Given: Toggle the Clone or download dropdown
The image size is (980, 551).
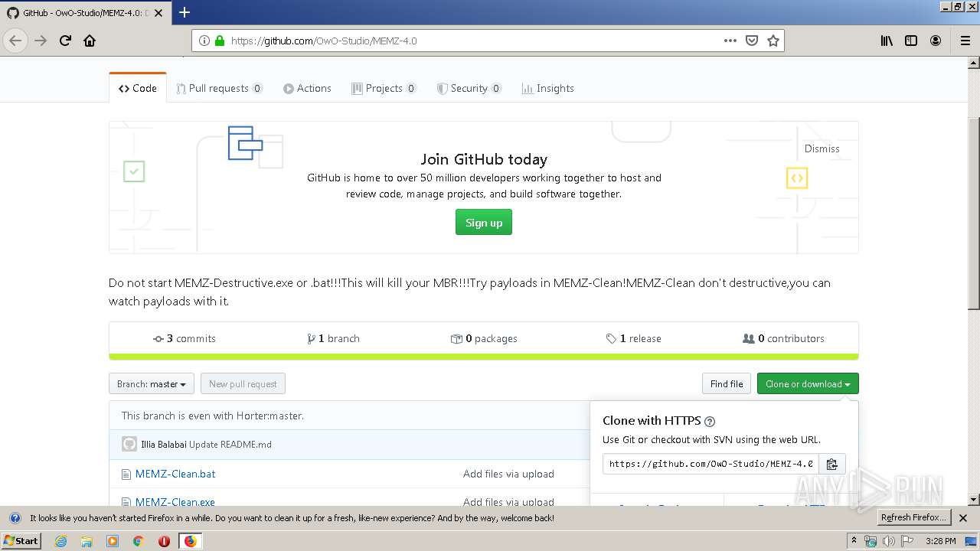Looking at the screenshot, I should (808, 384).
